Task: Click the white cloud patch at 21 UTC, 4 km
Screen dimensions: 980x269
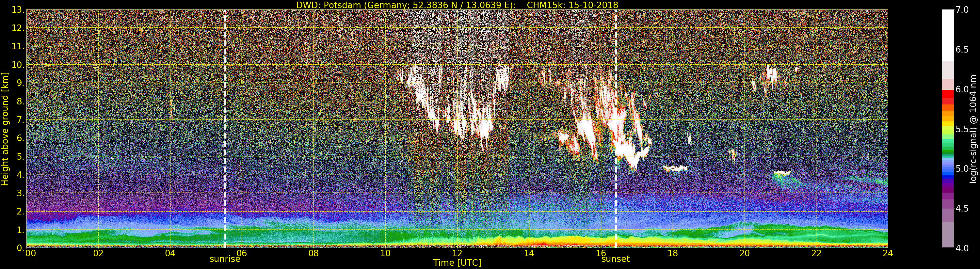Action: point(782,172)
